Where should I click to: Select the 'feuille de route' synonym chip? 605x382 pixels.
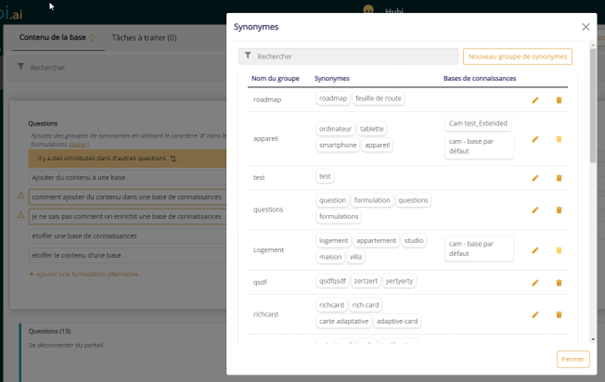pos(378,98)
